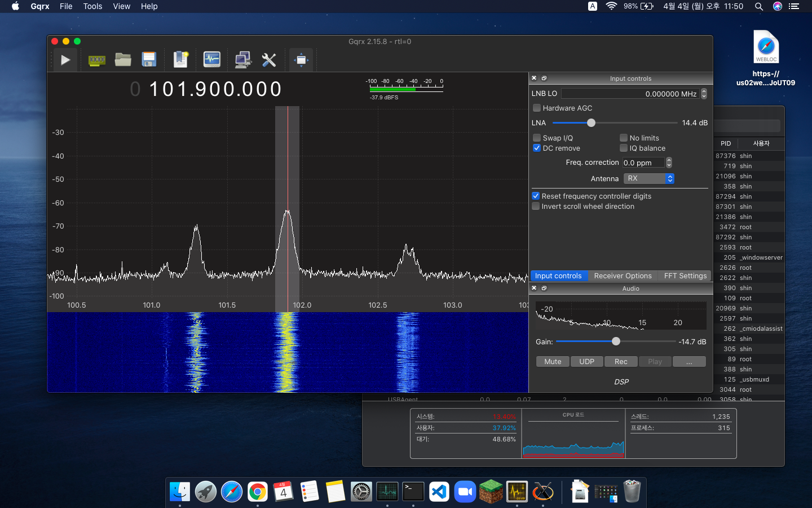Undock the Input controls panel

(544, 78)
